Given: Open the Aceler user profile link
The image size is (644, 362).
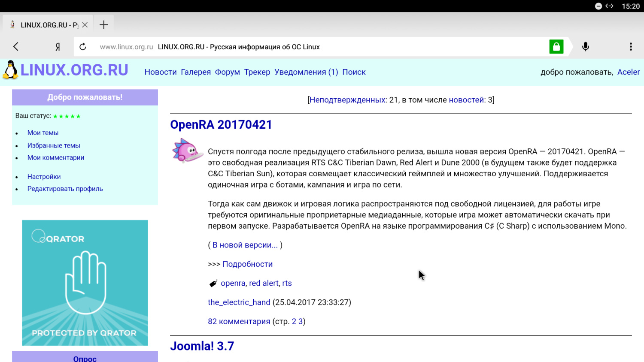Looking at the screenshot, I should [629, 72].
